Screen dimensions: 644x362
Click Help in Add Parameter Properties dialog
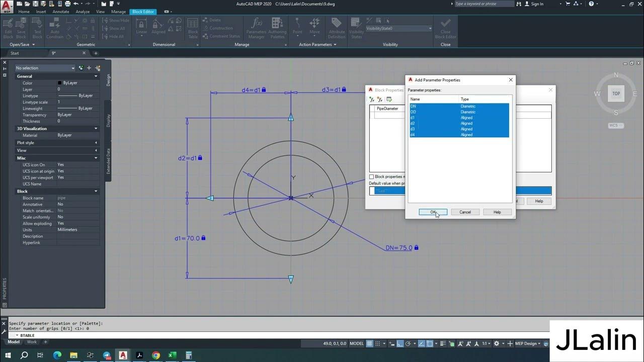click(x=497, y=212)
